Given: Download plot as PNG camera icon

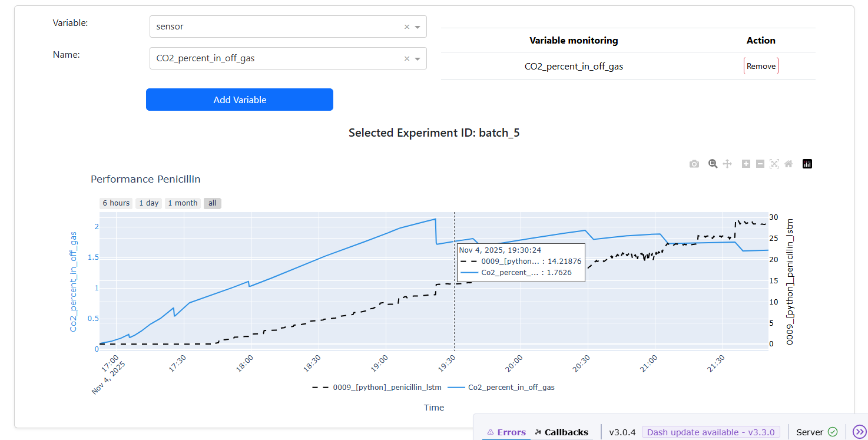Looking at the screenshot, I should tap(694, 164).
